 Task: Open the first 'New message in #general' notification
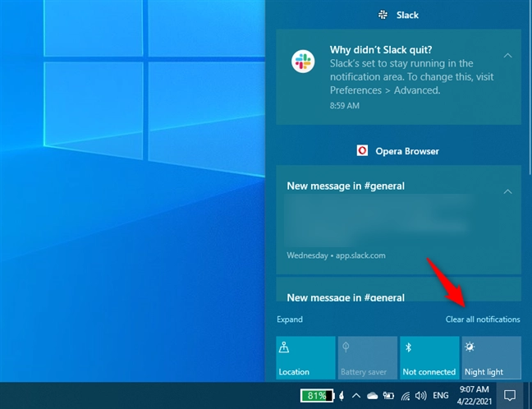pos(399,219)
